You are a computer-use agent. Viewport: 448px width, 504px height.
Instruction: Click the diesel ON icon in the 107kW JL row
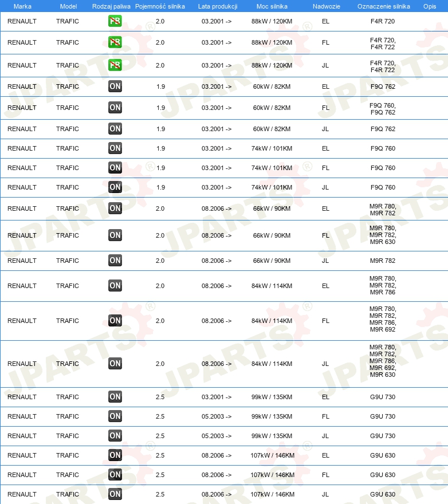click(x=115, y=494)
